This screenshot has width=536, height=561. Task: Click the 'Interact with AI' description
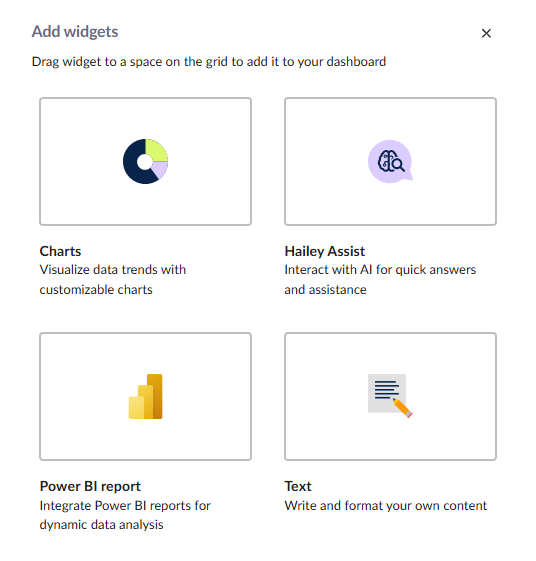[380, 279]
